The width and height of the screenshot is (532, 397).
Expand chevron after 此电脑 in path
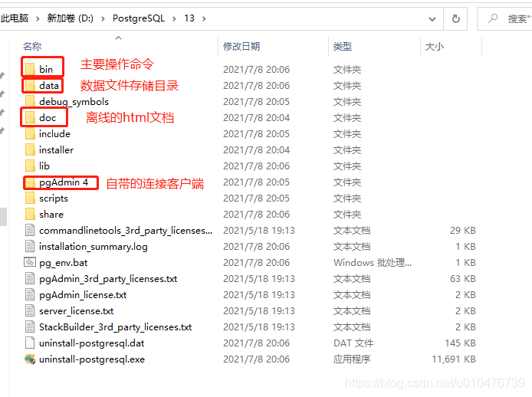point(38,18)
